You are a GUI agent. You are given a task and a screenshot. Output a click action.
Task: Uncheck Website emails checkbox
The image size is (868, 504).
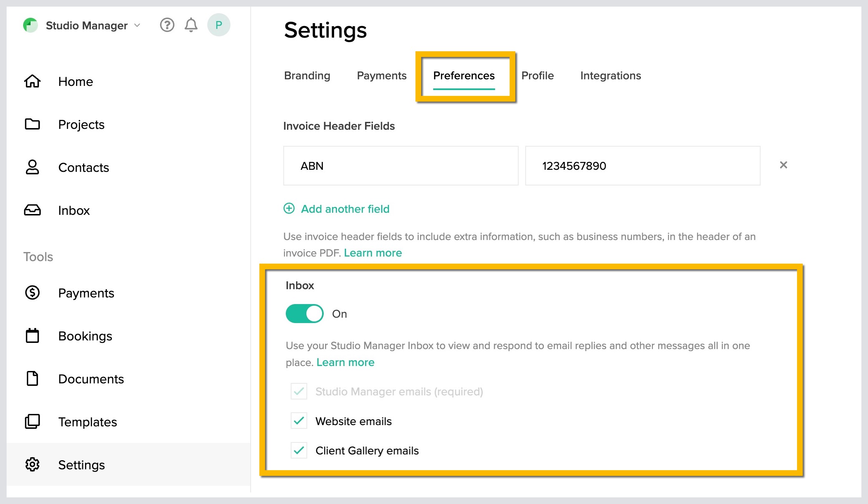click(x=299, y=421)
